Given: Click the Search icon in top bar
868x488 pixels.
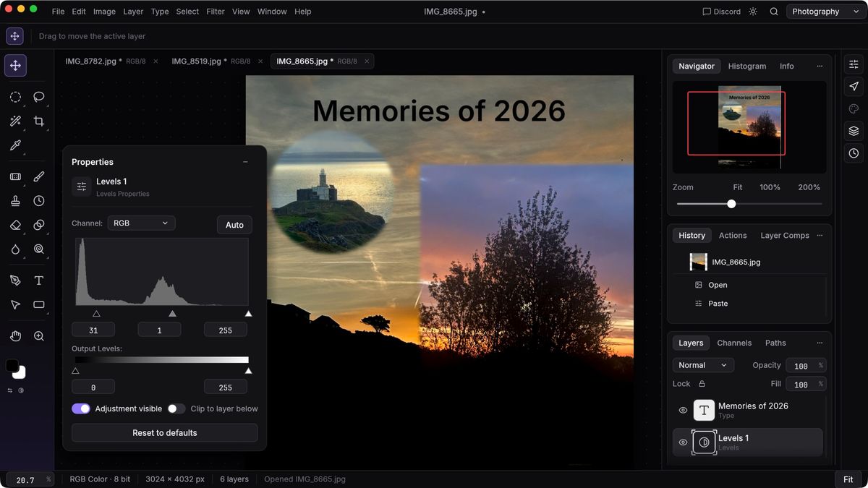Looking at the screenshot, I should tap(774, 12).
